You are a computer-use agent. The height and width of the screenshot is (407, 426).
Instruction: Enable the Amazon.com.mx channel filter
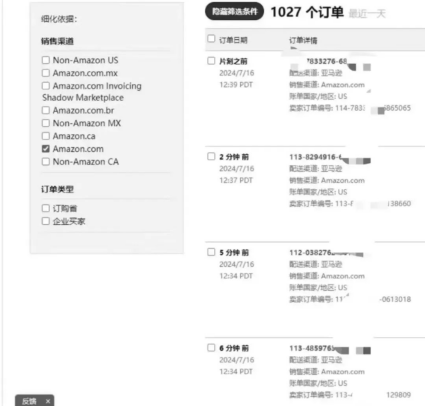click(x=46, y=73)
